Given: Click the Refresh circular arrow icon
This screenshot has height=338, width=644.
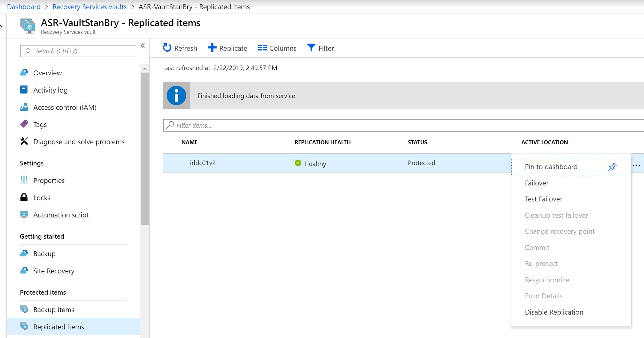Looking at the screenshot, I should [x=167, y=48].
